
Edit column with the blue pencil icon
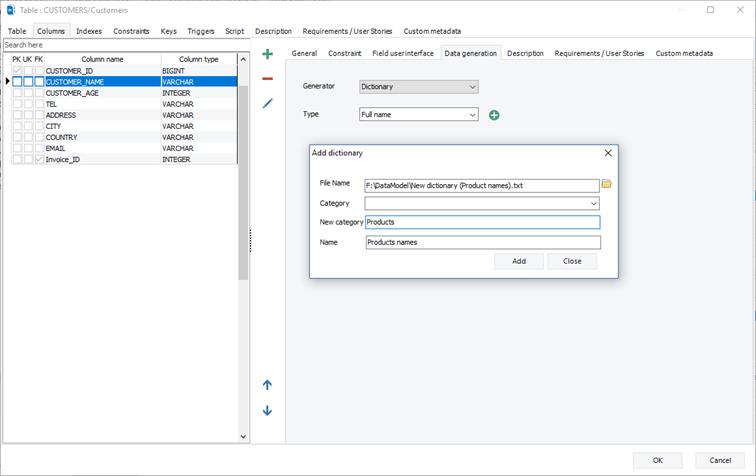(267, 103)
